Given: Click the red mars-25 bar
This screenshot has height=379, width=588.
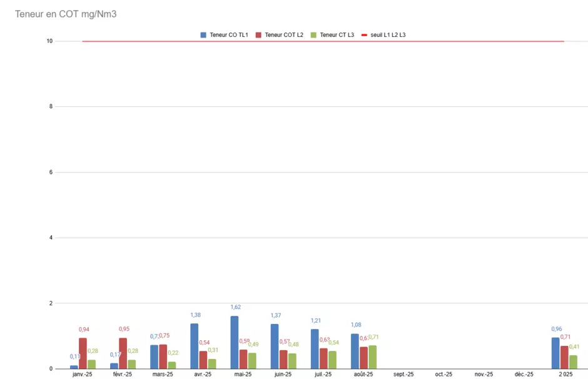Looking at the screenshot, I should click(163, 356).
